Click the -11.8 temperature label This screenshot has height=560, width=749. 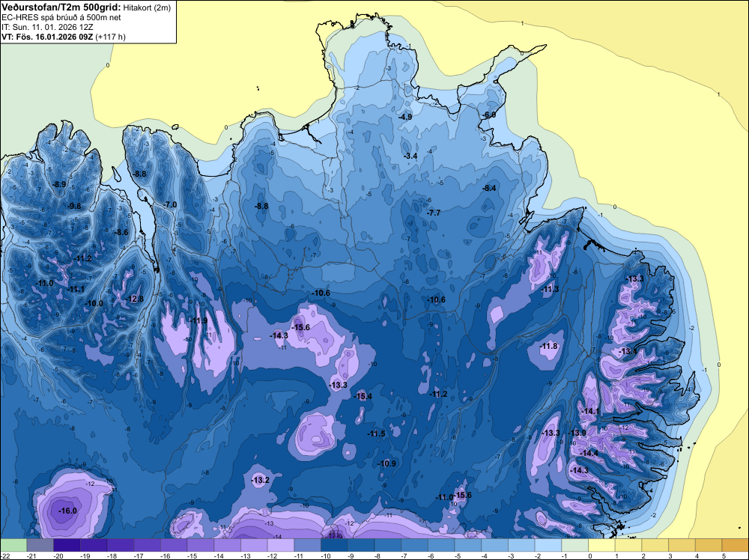(548, 346)
